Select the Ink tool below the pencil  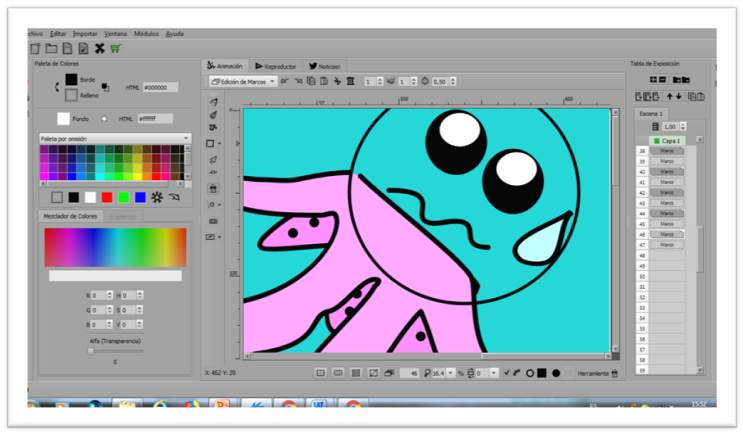tap(213, 115)
